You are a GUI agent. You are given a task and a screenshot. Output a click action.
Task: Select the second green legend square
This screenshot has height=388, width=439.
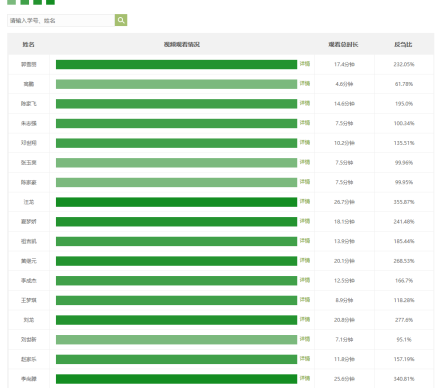[24, 2]
